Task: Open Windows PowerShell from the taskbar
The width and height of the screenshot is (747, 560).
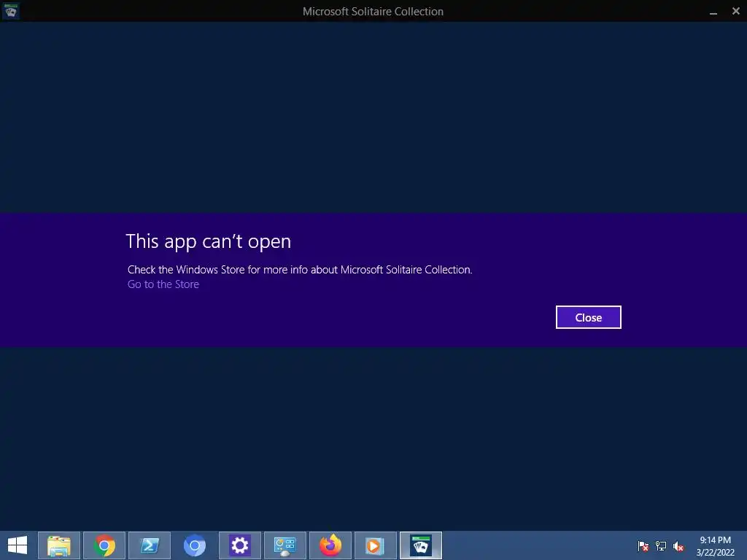Action: [x=150, y=545]
